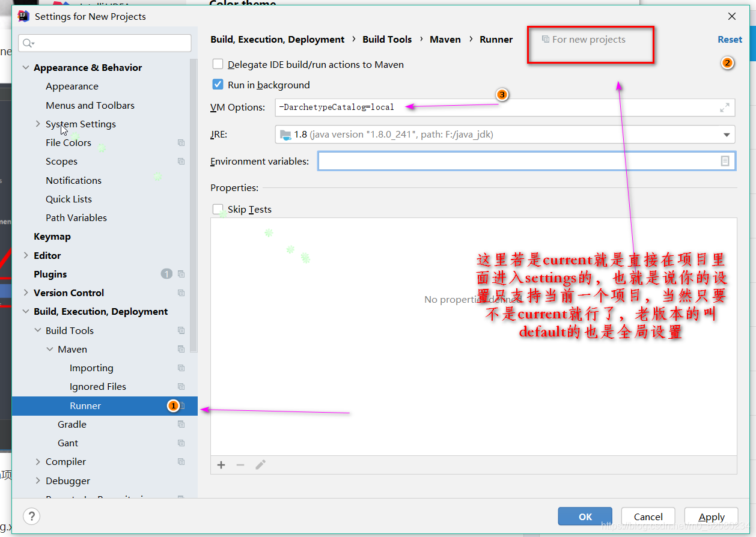Click the Help question mark button
Screen dimensions: 756x537
[x=31, y=516]
